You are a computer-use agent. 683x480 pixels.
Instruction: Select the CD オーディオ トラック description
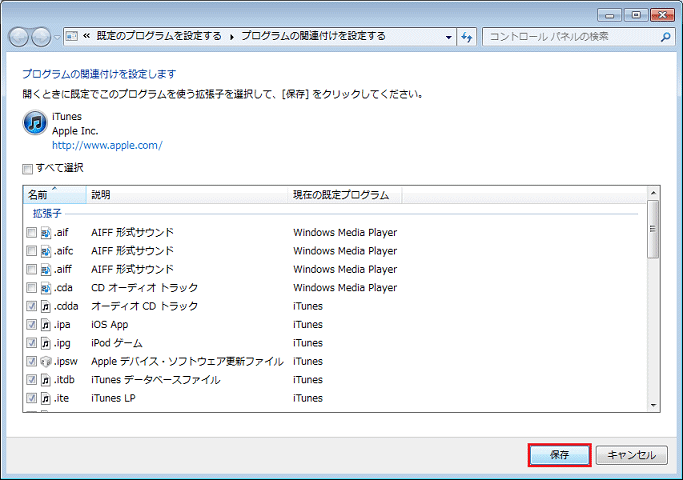[145, 288]
